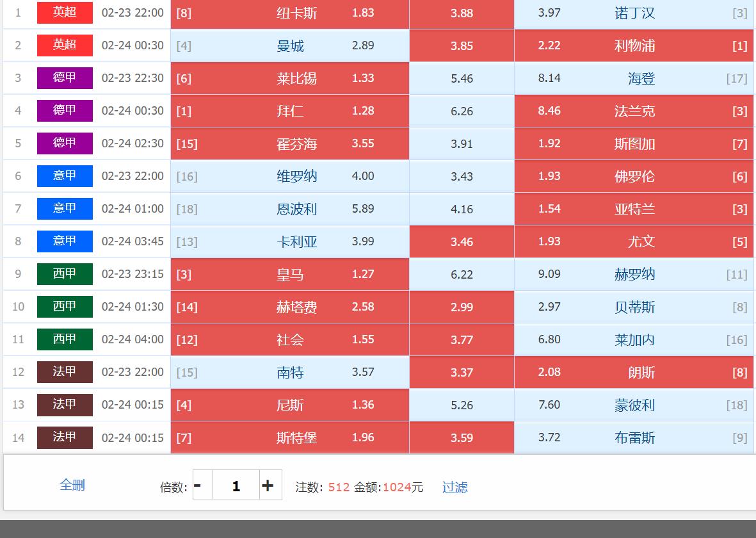This screenshot has height=538, width=756.
Task: Click the 英超 tag on the 曼城 row
Action: point(65,45)
